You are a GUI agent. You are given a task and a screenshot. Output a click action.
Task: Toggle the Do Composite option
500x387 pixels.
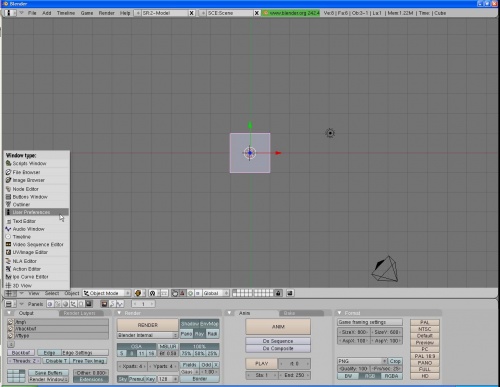coord(278,348)
